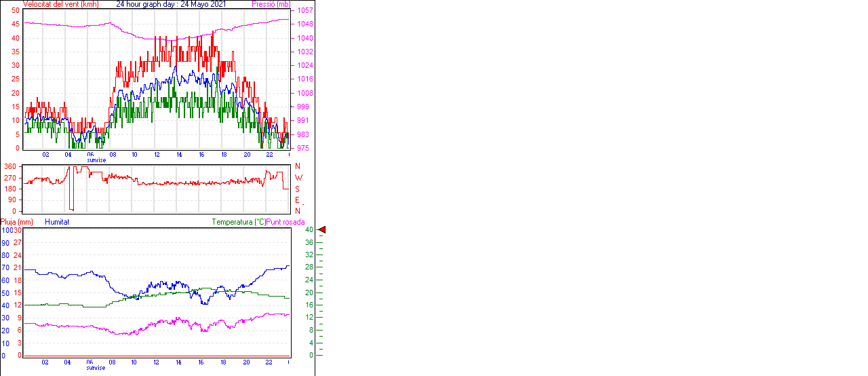Screen dimensions: 868x376
Task: Click the 'Pressió (mb)' axis label
Action: 271,4
